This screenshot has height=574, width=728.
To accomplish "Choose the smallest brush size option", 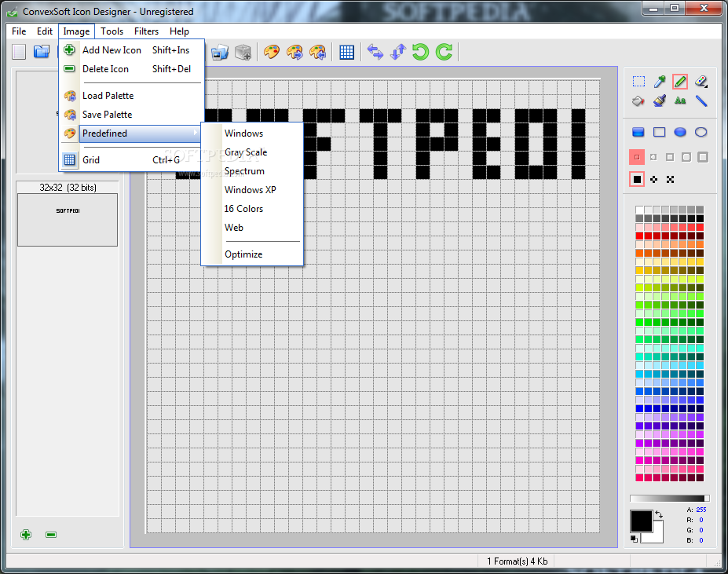I will 637,157.
